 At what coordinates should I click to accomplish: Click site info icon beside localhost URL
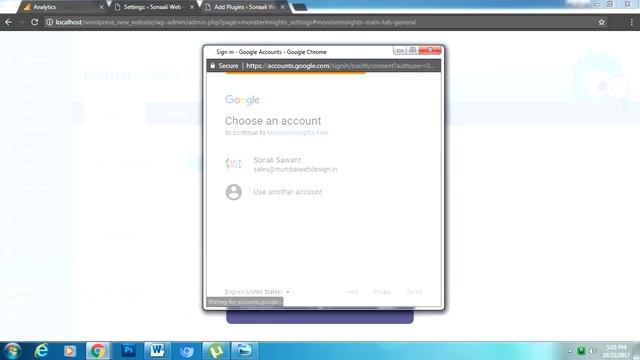click(x=49, y=22)
